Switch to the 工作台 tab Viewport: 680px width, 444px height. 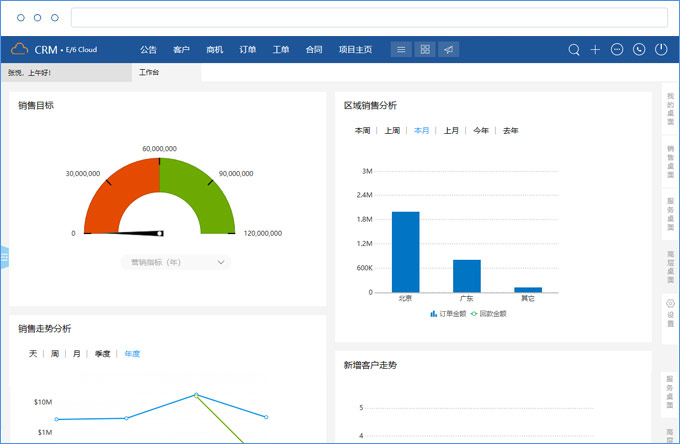tap(149, 72)
